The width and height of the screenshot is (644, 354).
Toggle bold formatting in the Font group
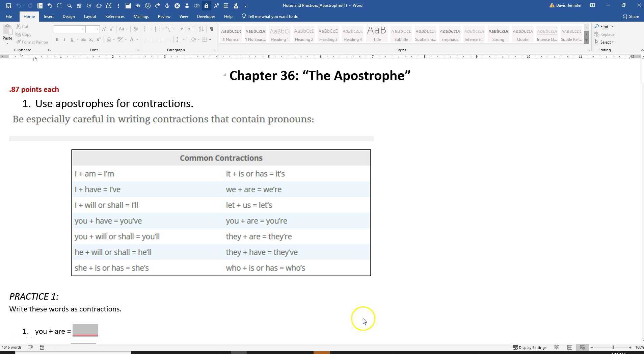point(57,40)
